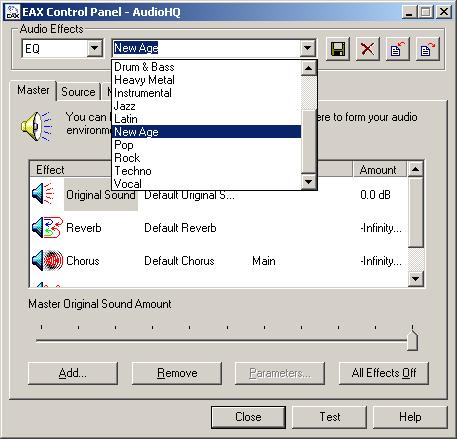Viewport: 457px width, 439px height.
Task: Pick Jazz in the dropdown list
Action: pos(125,106)
